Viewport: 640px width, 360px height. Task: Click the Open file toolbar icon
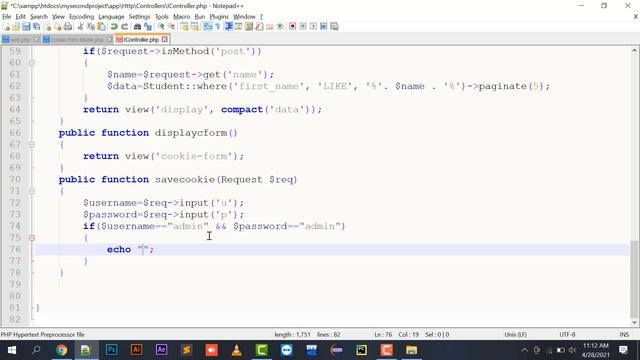pos(16,27)
